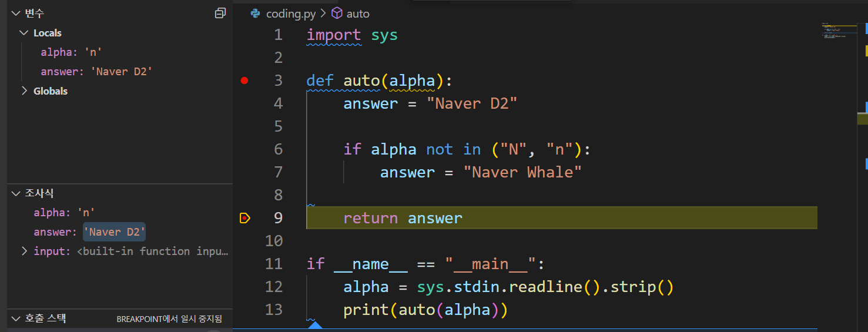Click the collapse-all icon in 변수 header
This screenshot has width=868, height=332.
(x=220, y=13)
